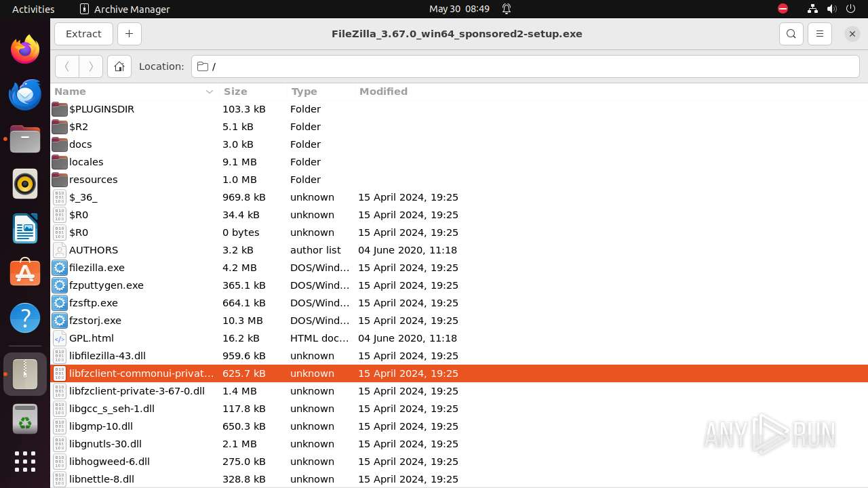Select the fzsftp.exe icon
Viewport: 868px width, 488px height.
coord(60,303)
